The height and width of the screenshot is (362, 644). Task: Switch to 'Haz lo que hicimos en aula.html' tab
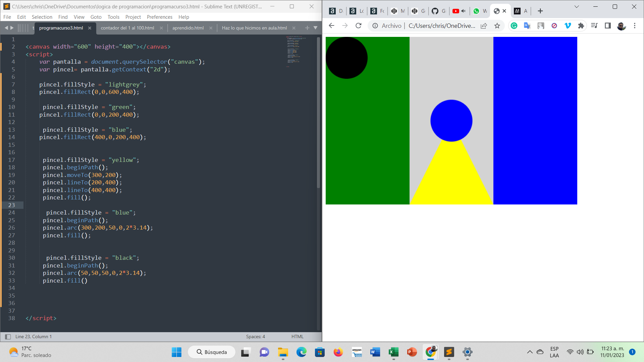[254, 28]
